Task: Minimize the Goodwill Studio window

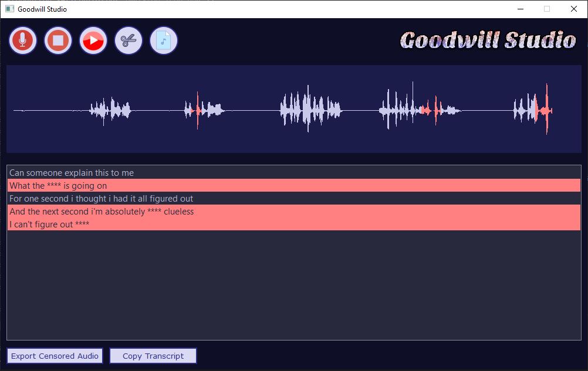Action: click(x=521, y=9)
